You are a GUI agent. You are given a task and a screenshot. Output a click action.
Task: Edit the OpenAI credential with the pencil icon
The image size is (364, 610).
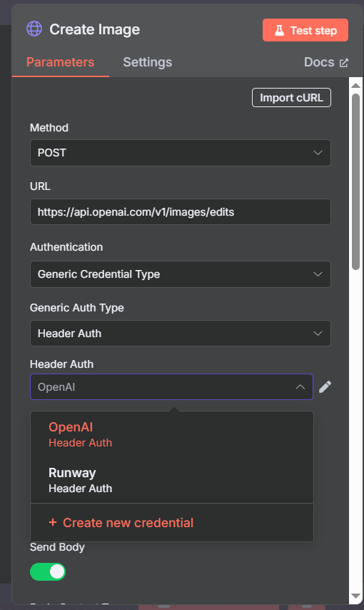tap(325, 387)
